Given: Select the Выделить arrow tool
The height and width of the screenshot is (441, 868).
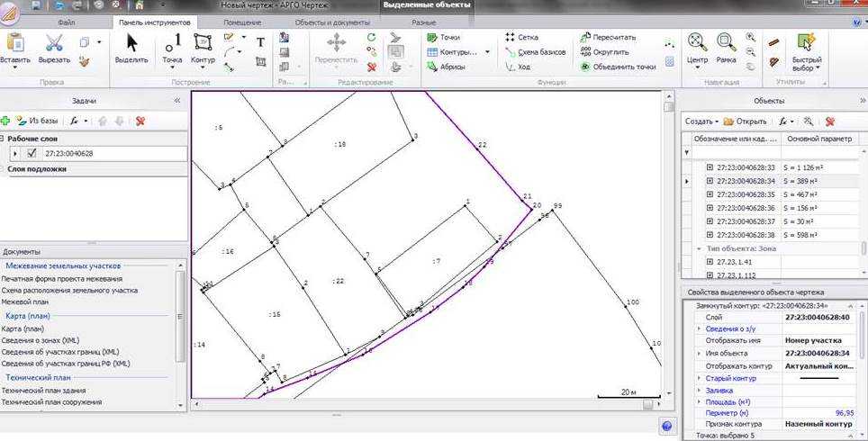Looking at the screenshot, I should pos(131,49).
